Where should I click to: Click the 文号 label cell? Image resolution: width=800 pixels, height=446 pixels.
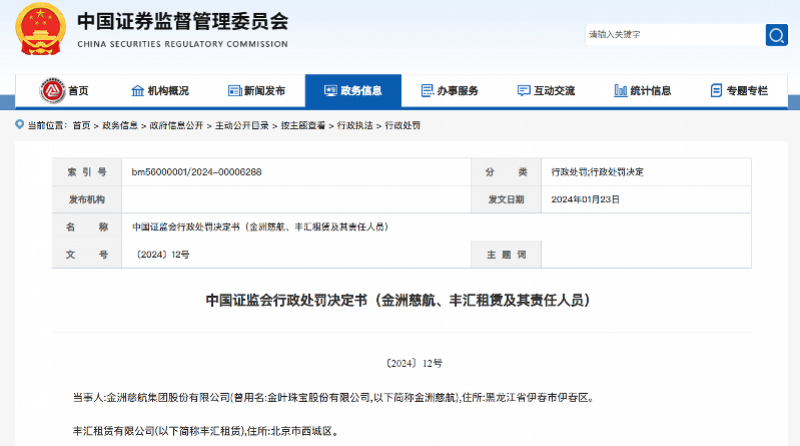tap(87, 255)
